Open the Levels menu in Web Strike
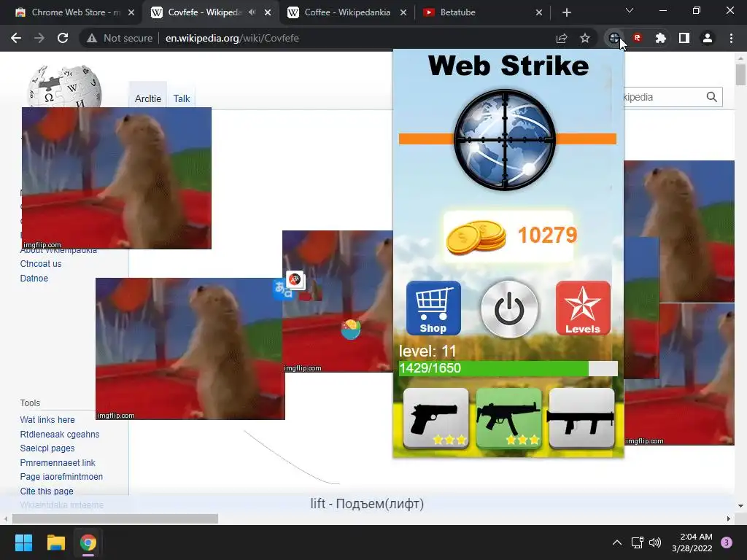Viewport: 747px width, 560px height. (x=583, y=308)
